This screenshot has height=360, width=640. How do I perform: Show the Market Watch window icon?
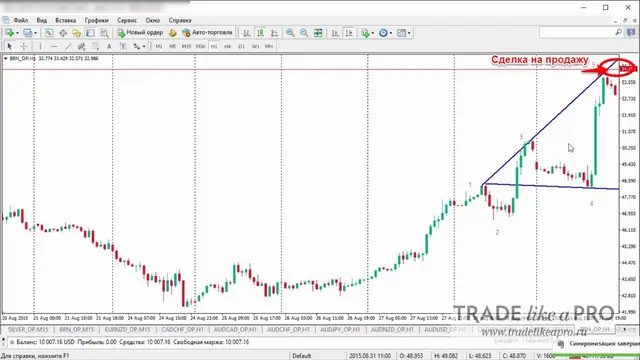point(49,33)
